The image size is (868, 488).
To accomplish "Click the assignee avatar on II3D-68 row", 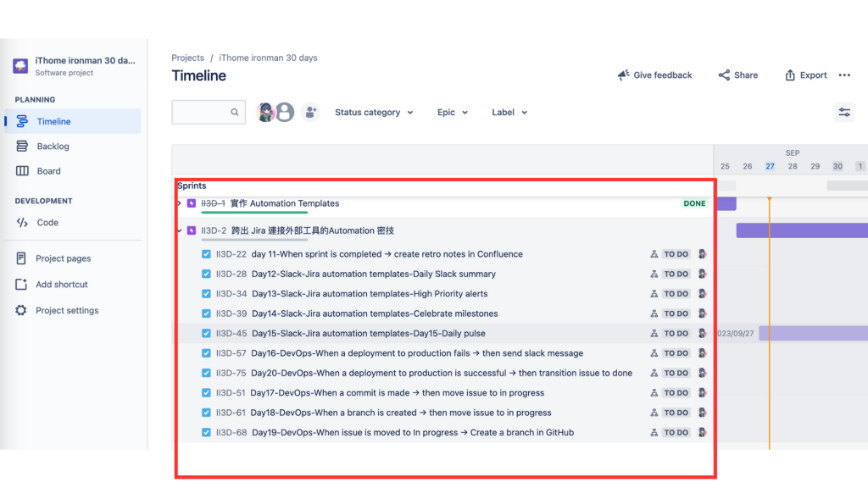I will point(702,433).
